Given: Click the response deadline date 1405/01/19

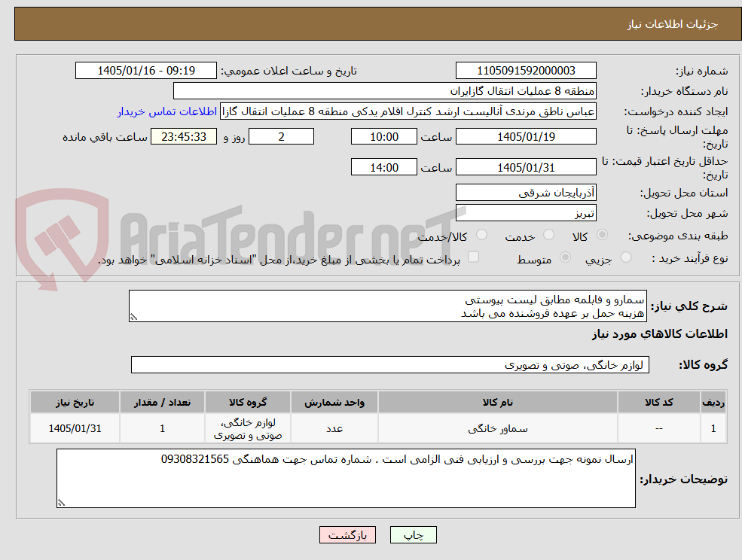Looking at the screenshot, I should click(526, 137).
